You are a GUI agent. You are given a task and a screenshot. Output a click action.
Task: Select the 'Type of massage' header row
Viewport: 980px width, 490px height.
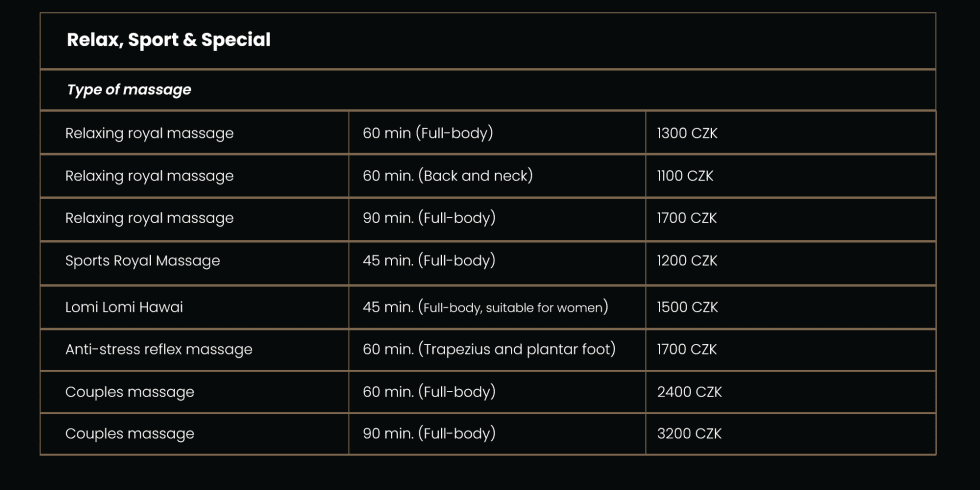click(488, 90)
